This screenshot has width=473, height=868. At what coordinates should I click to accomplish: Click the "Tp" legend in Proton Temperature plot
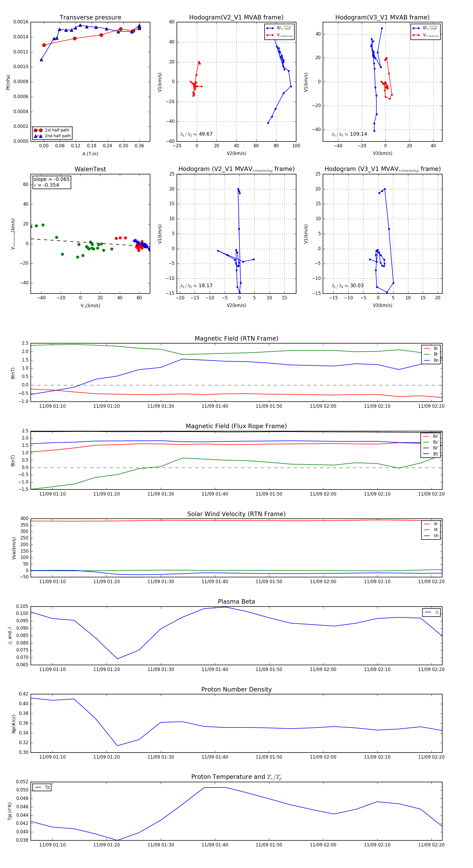[x=42, y=788]
